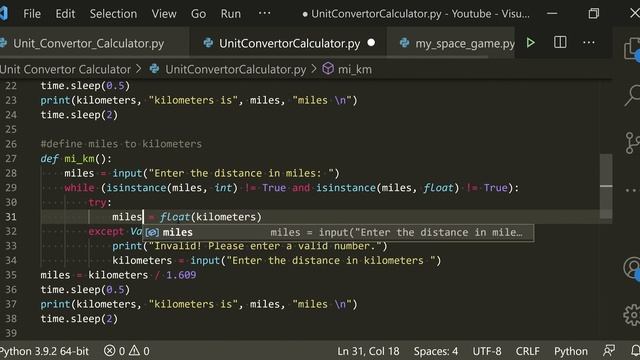Open Problems via errors and warnings count
Image resolution: width=640 pixels, height=360 pixels.
click(x=127, y=351)
